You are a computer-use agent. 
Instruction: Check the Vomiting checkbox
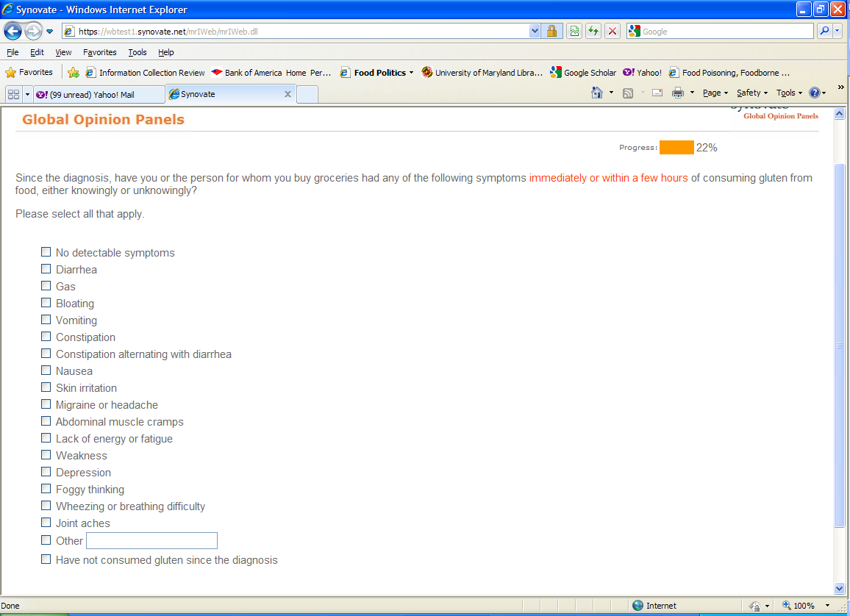46,320
